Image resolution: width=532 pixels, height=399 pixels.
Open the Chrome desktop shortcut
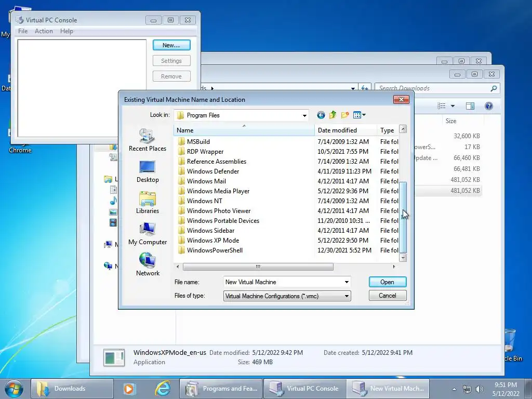20,150
